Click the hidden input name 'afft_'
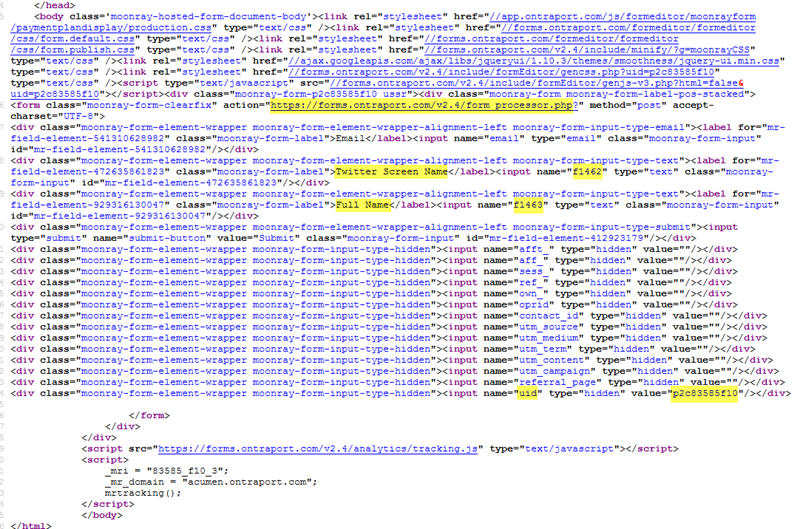Screen dimensions: 800x529 (x=534, y=249)
